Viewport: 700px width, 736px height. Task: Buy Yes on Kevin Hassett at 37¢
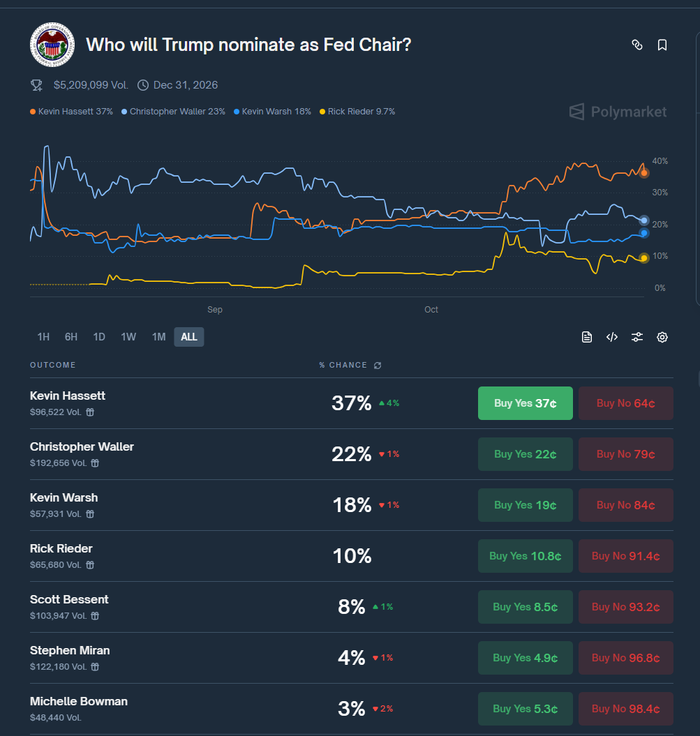tap(525, 403)
